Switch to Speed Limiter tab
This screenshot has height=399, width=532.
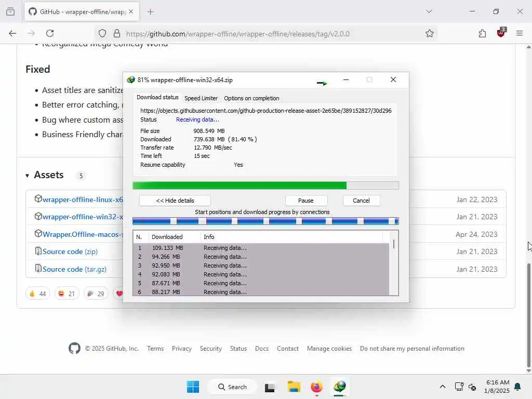click(x=201, y=98)
